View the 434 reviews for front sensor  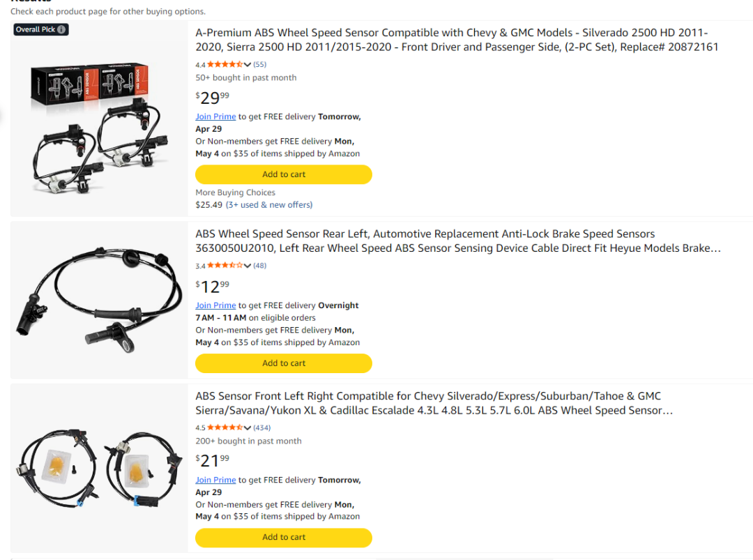coord(261,427)
